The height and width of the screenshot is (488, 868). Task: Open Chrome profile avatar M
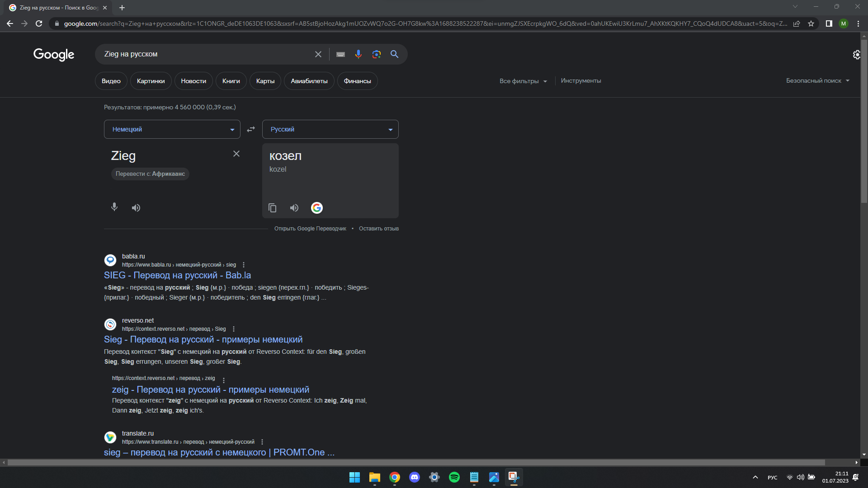844,23
